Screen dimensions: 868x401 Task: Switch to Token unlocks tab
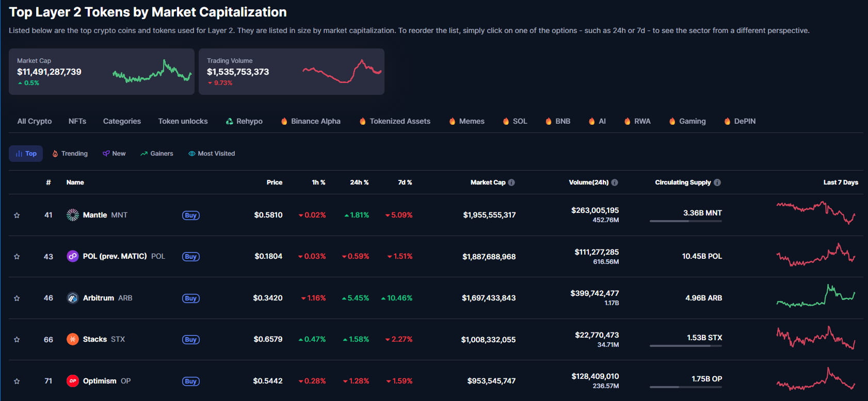click(183, 121)
